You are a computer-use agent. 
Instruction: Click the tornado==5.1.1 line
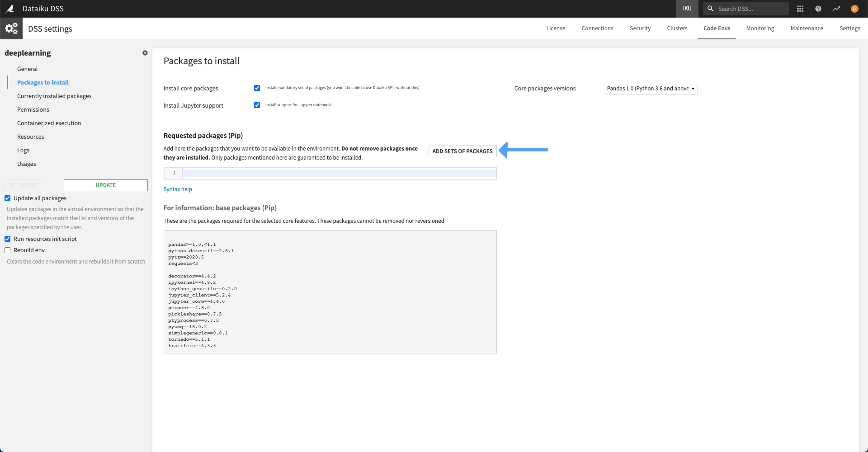(x=189, y=339)
